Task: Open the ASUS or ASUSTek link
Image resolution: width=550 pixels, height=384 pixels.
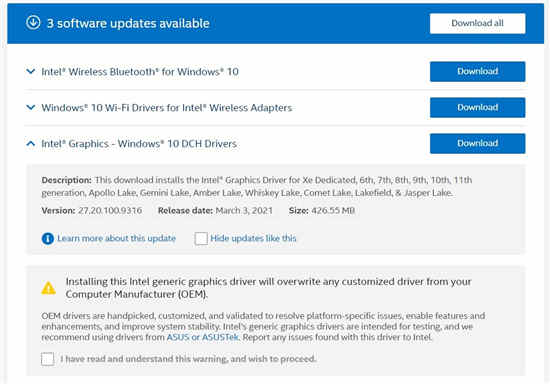Action: click(x=202, y=337)
